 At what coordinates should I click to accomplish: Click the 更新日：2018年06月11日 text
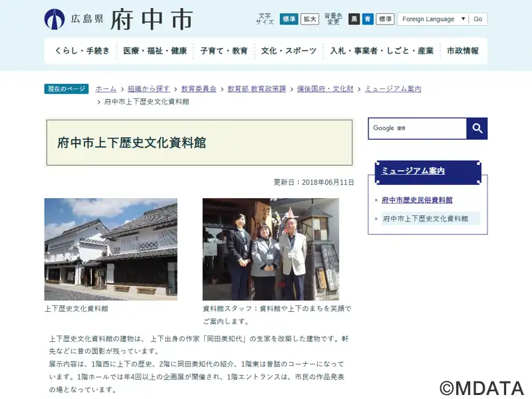tap(314, 182)
